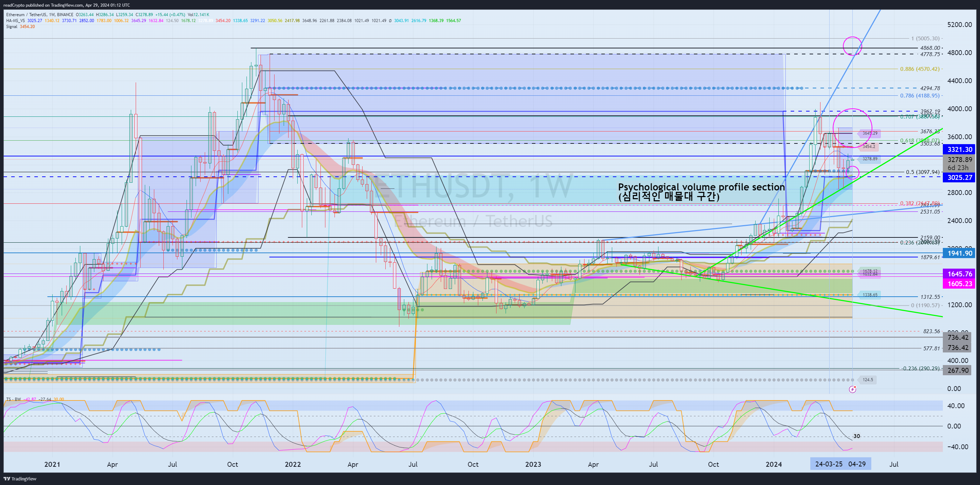This screenshot has width=980, height=485.
Task: Click the 2531.05 line price label
Action: (x=930, y=211)
